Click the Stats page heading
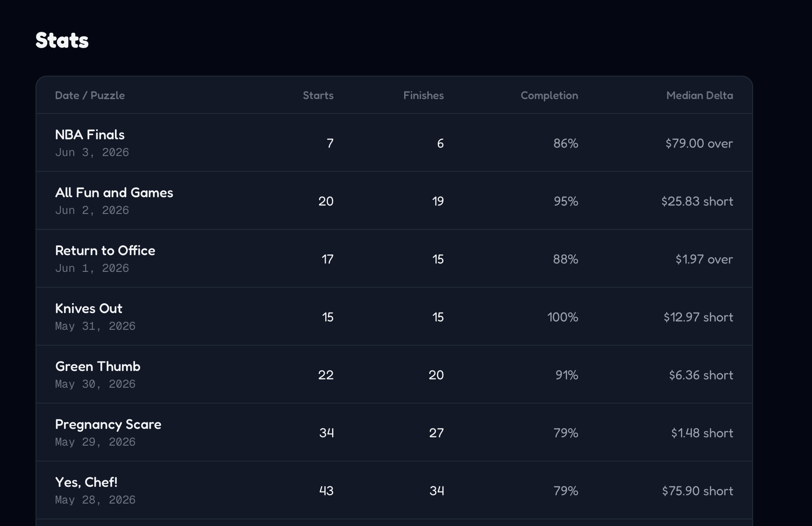The width and height of the screenshot is (812, 526). coord(62,40)
